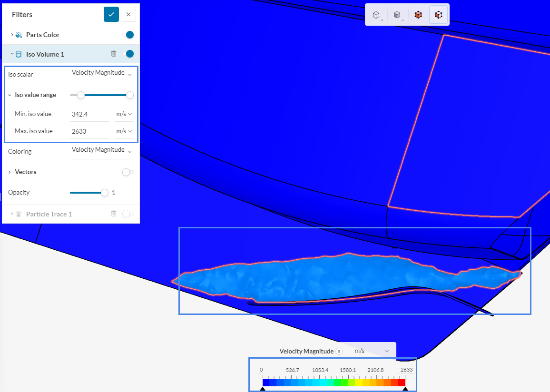This screenshot has height=392, width=550.
Task: Cancel filter editing with the X button
Action: pyautogui.click(x=128, y=14)
